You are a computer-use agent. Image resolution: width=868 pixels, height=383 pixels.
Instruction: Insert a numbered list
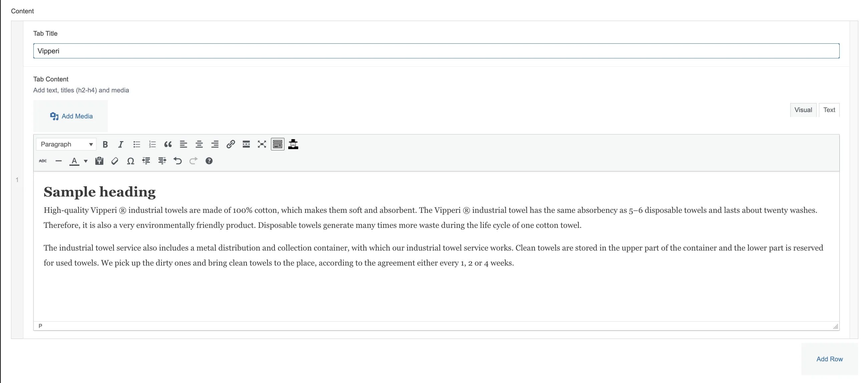tap(152, 144)
